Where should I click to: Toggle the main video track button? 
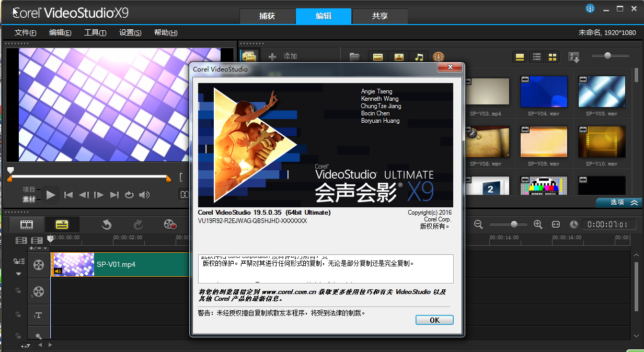coord(39,264)
